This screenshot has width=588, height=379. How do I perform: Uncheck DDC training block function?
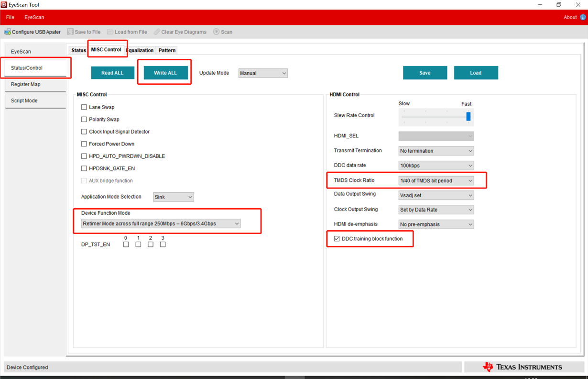337,239
